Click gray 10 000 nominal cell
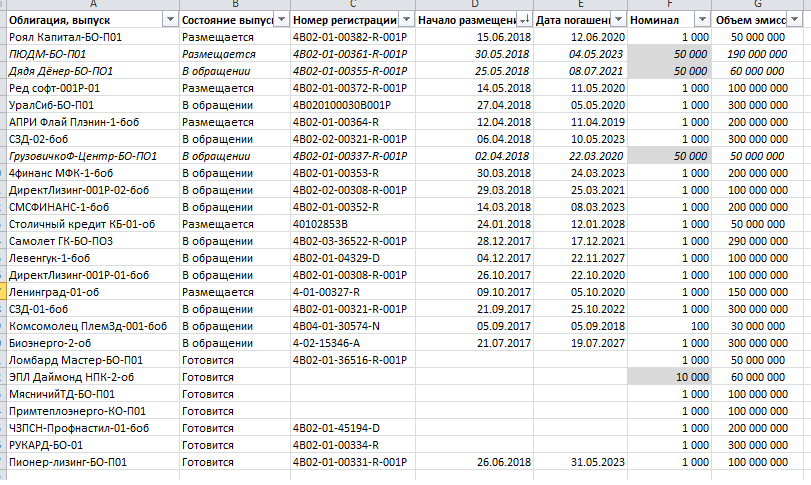Image resolution: width=811 pixels, height=485 pixels. click(x=669, y=377)
